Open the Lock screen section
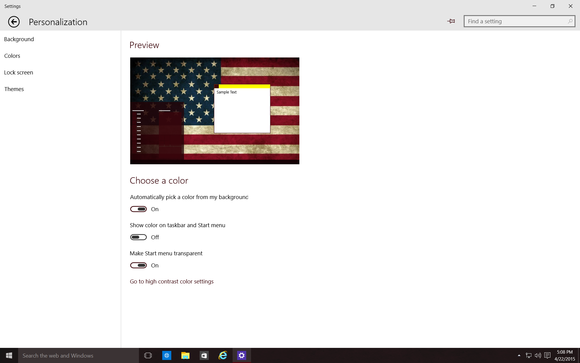The image size is (580, 363). 18,73
